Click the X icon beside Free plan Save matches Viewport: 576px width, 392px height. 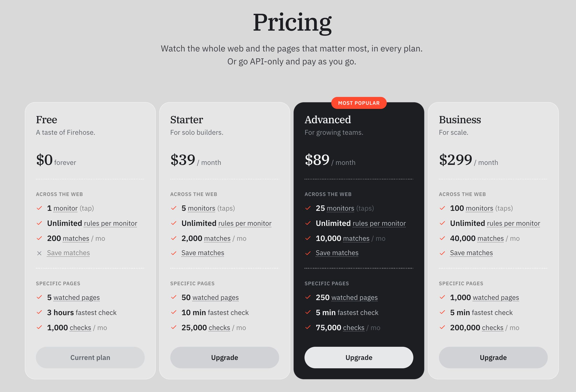click(x=39, y=253)
